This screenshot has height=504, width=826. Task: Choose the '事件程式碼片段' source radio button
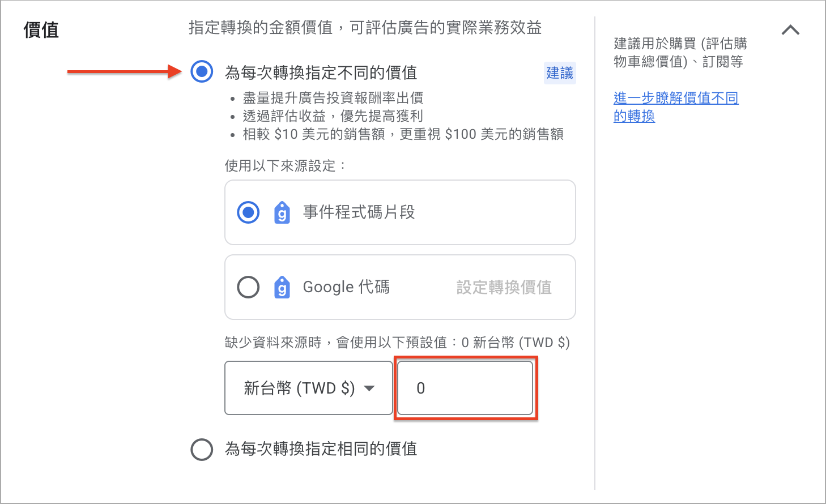(x=248, y=212)
